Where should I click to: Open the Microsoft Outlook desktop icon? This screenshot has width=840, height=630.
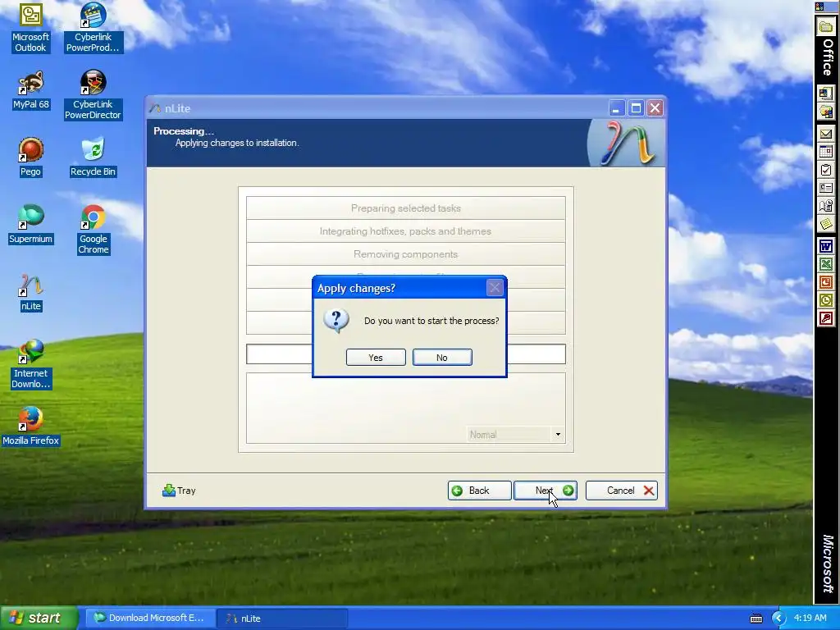(30, 28)
